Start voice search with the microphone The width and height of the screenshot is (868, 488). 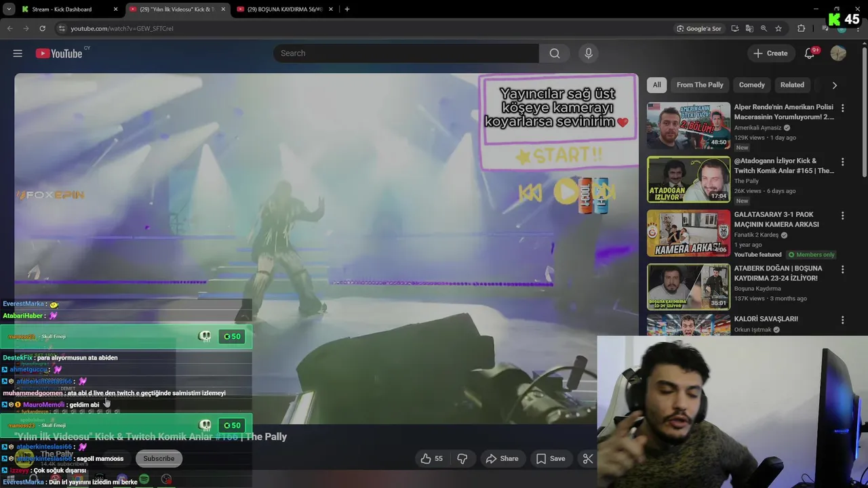[x=589, y=54]
